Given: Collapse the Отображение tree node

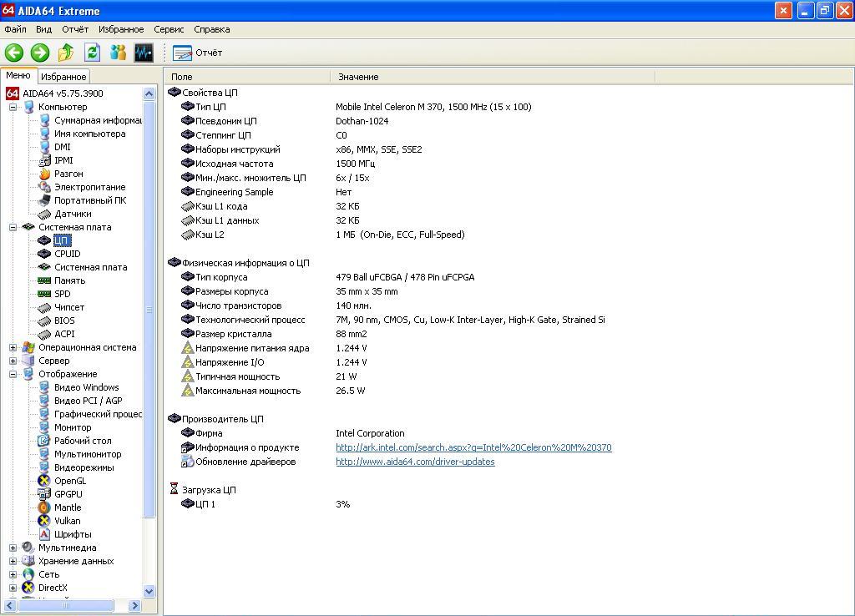Looking at the screenshot, I should click(x=13, y=374).
